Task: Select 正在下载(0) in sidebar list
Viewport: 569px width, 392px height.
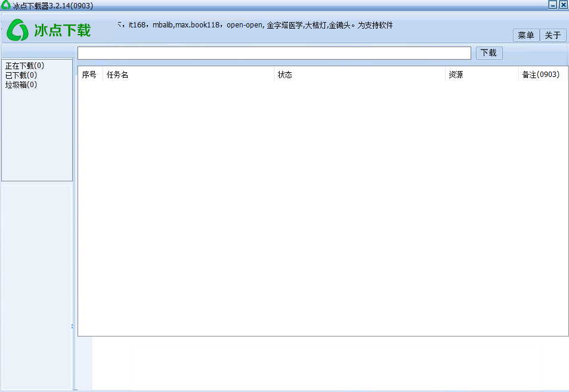Action: (24, 66)
